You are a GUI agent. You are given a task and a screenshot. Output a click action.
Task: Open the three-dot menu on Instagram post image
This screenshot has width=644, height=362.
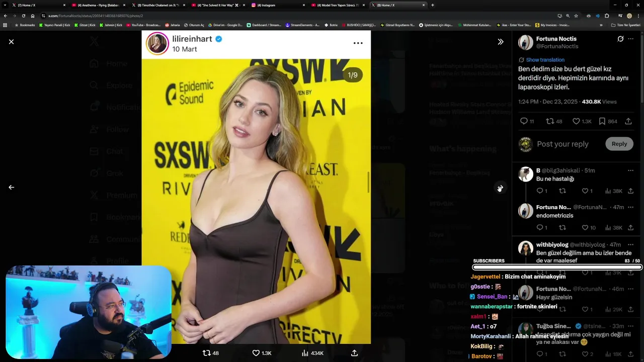click(358, 43)
